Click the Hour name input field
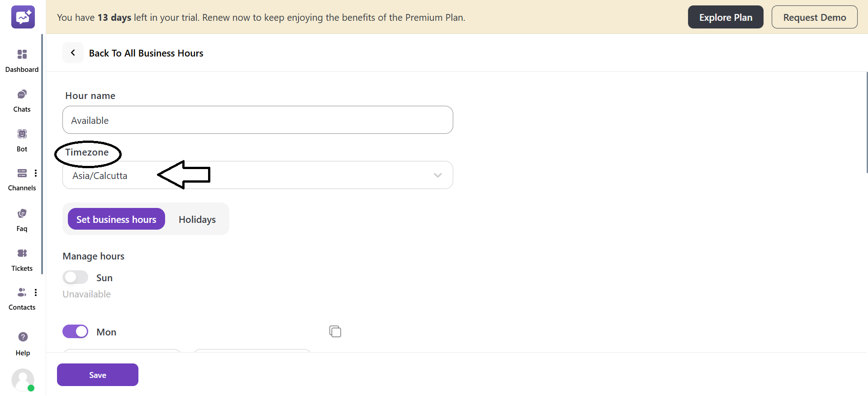868x396 pixels. (257, 120)
